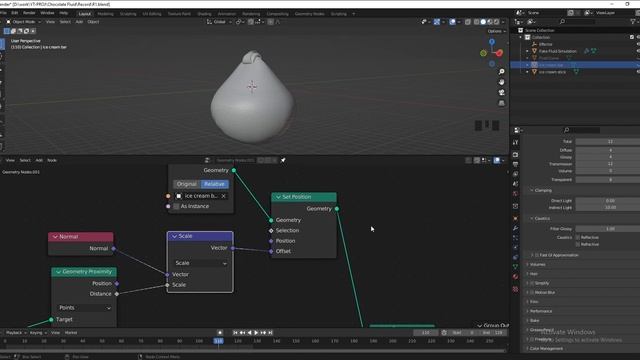
Task: Select Relative mode in Object Info node
Action: point(214,184)
